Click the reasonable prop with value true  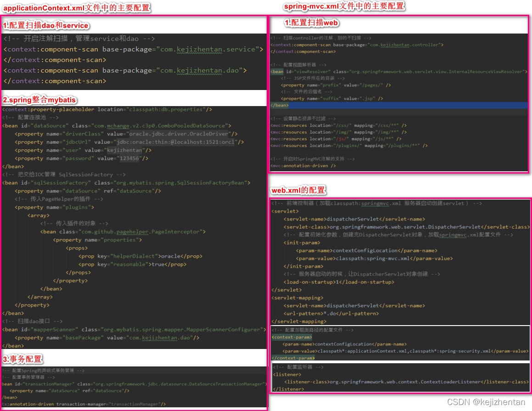(132, 264)
